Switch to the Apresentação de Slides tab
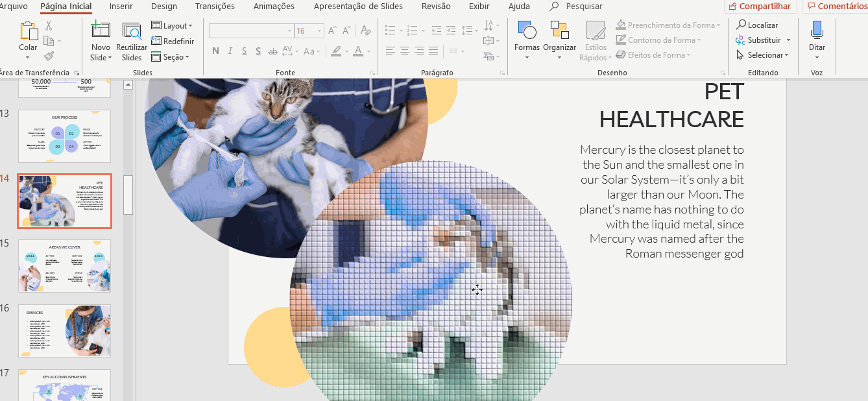 [x=358, y=6]
